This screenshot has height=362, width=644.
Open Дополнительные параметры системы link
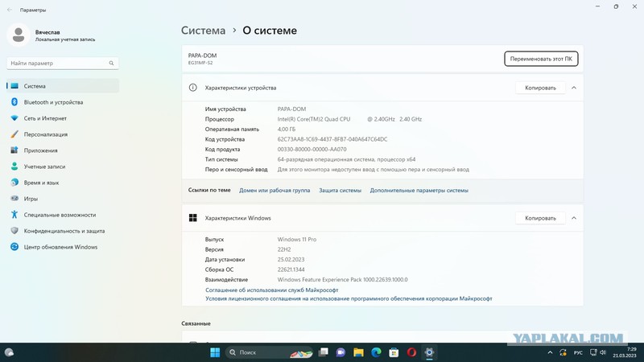click(419, 191)
